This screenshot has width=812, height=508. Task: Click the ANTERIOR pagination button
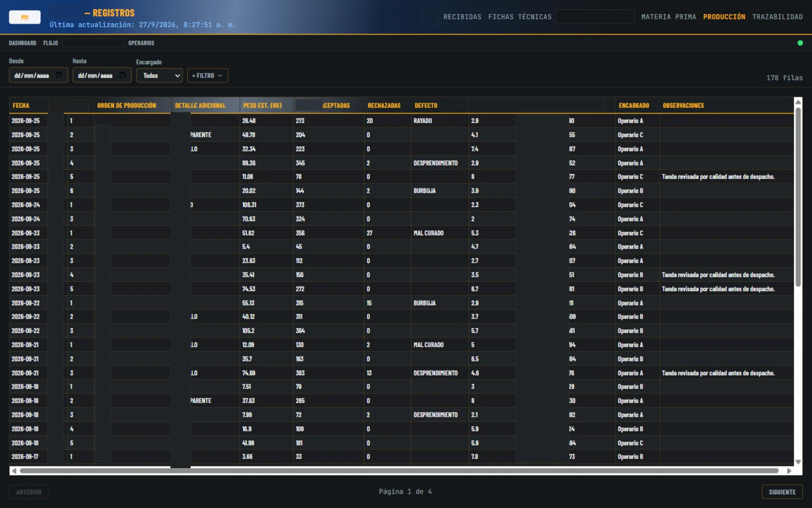tap(29, 492)
